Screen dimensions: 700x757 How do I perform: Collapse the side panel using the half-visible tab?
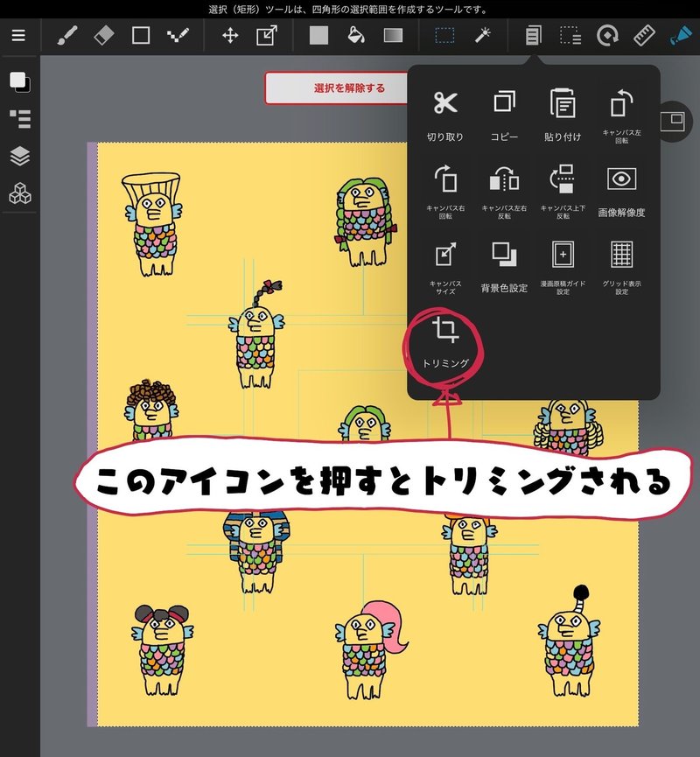coord(674,123)
